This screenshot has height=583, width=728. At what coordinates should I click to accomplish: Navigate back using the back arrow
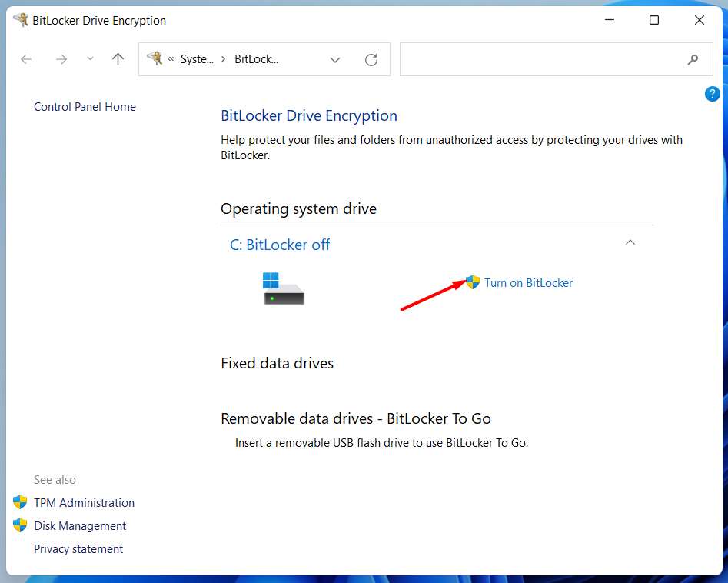tap(25, 59)
